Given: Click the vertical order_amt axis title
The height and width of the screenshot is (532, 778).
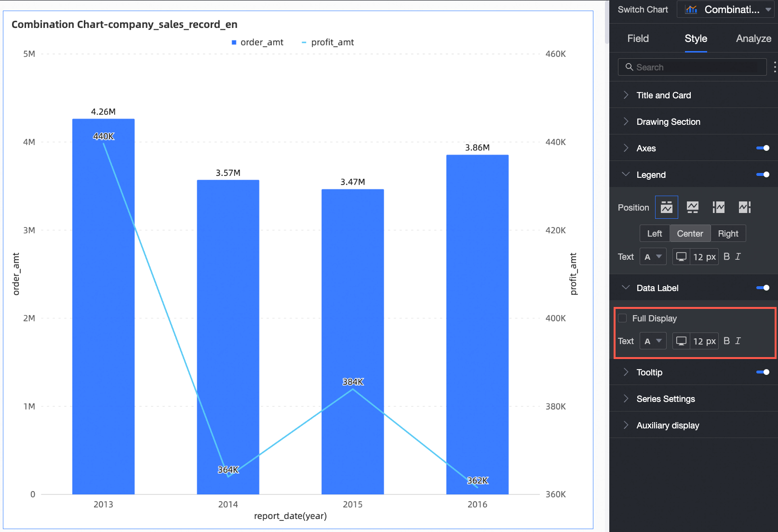Looking at the screenshot, I should coord(16,274).
